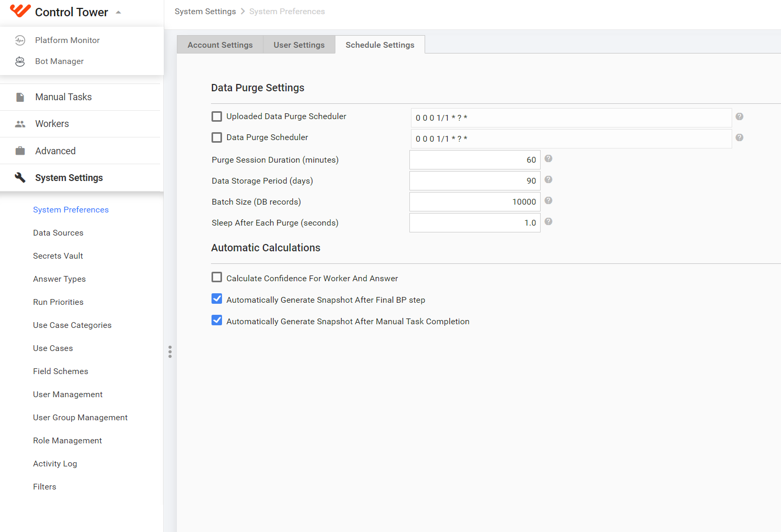Select the Schedule Settings tab
Image resolution: width=781 pixels, height=532 pixels.
[x=380, y=45]
